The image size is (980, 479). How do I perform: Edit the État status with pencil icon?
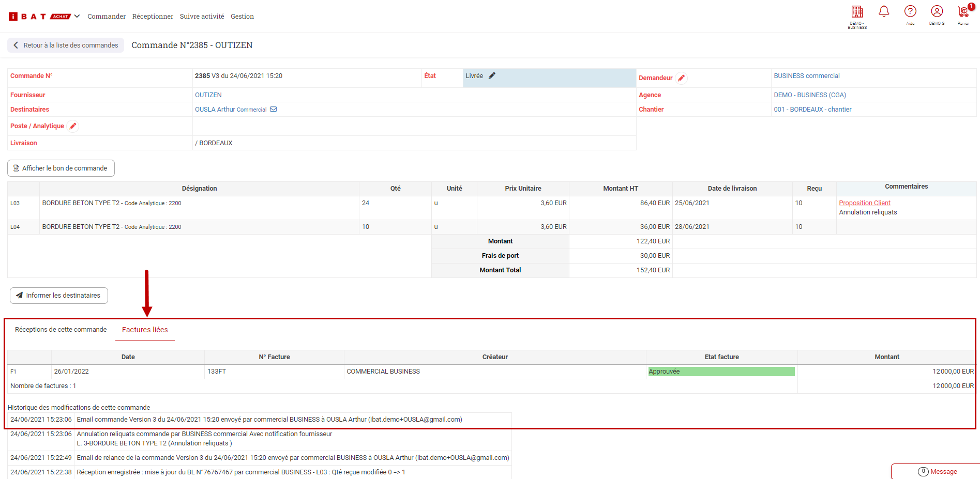pos(492,76)
